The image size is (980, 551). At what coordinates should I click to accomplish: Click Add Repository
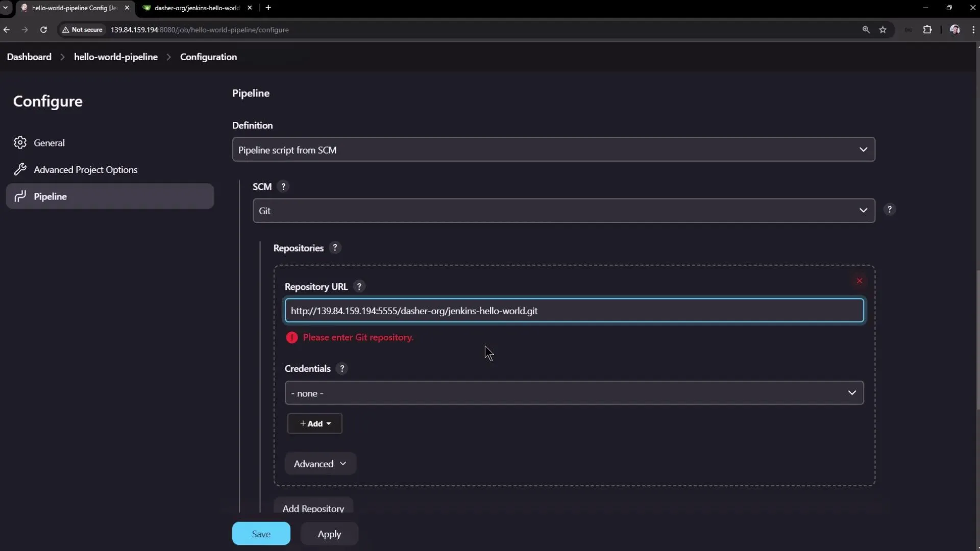point(313,508)
